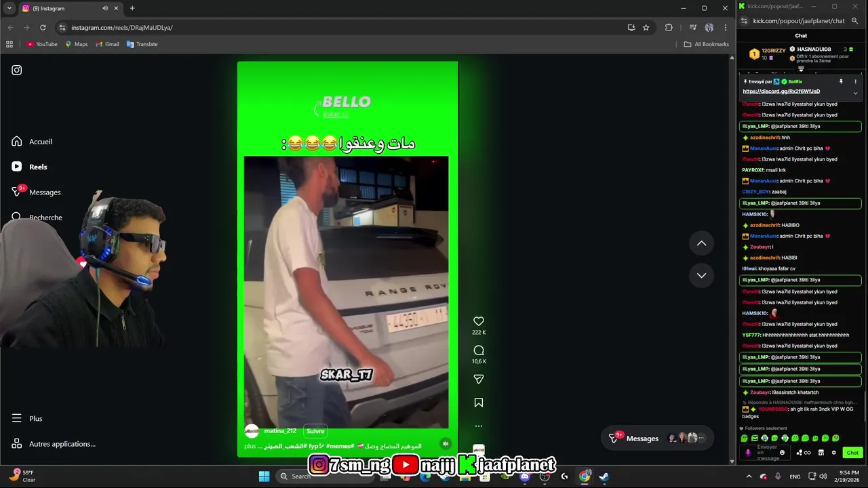Zoom icon in the Kick address bar
This screenshot has height=488, width=868.
(854, 21)
